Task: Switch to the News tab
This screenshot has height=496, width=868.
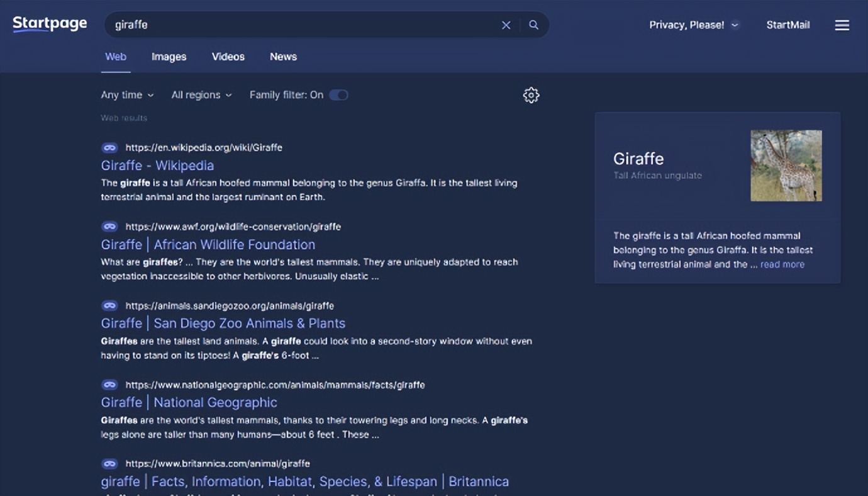Action: [283, 57]
